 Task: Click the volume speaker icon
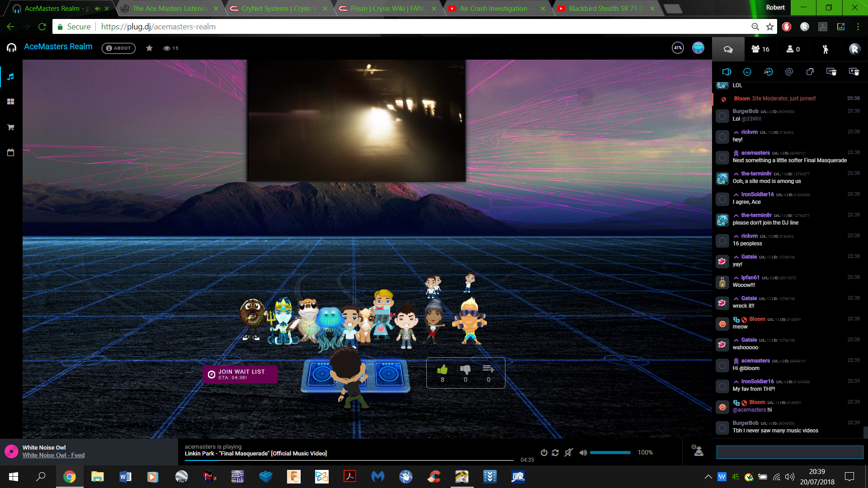point(583,452)
